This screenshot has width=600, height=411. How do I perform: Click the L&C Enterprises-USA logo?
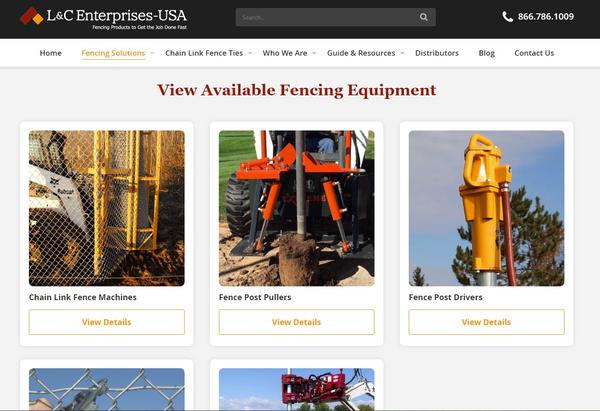(x=103, y=19)
